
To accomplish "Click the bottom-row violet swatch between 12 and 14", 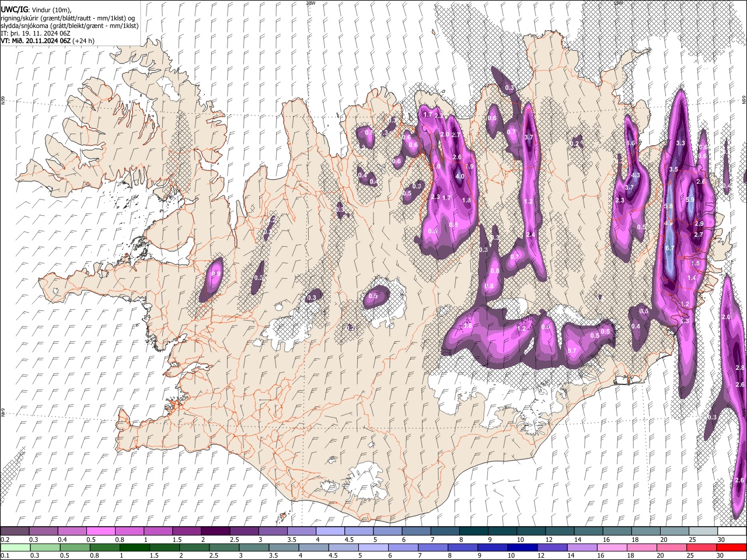I will pyautogui.click(x=552, y=548).
